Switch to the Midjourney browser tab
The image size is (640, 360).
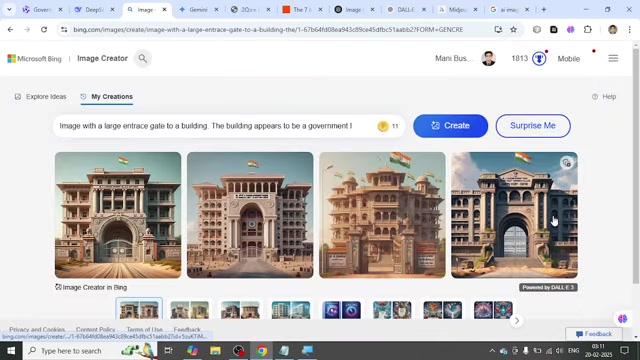coord(458,9)
